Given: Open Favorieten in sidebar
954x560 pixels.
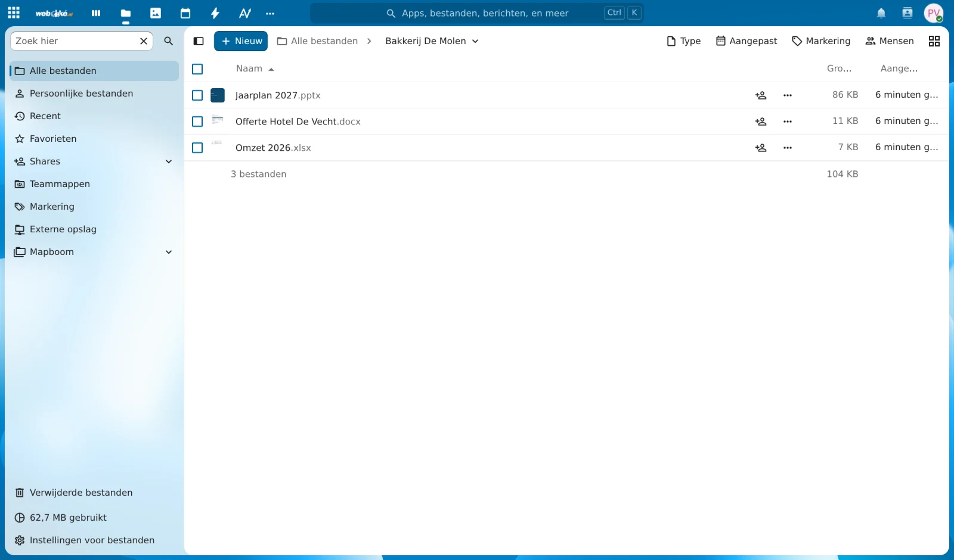Looking at the screenshot, I should coord(94,139).
